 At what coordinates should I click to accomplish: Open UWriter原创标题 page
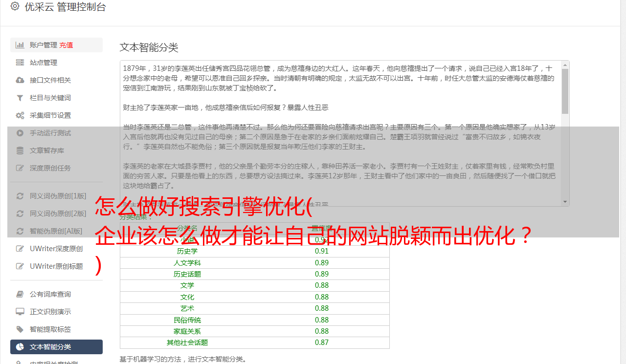(x=56, y=266)
